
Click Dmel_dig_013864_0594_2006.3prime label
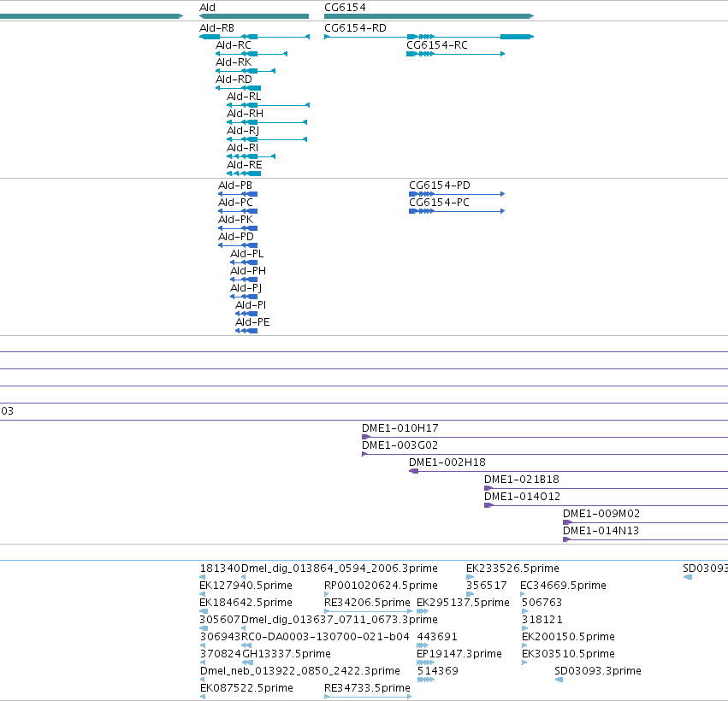[340, 568]
